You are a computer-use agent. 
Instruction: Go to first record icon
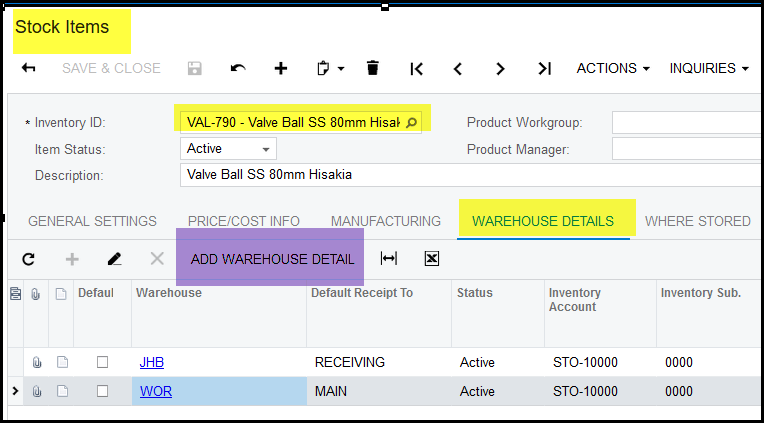coord(417,68)
